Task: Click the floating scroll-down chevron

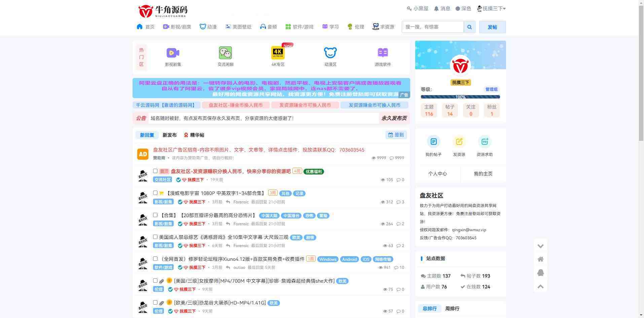Action: pos(540,246)
